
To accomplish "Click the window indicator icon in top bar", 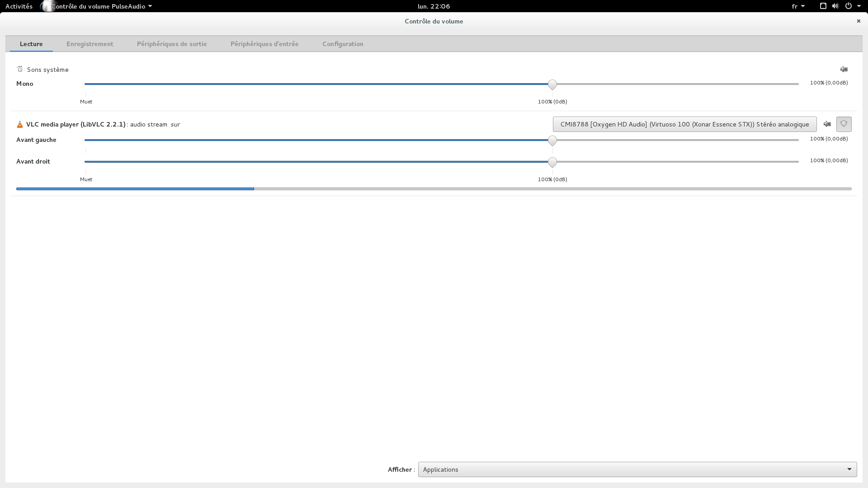I will point(823,6).
